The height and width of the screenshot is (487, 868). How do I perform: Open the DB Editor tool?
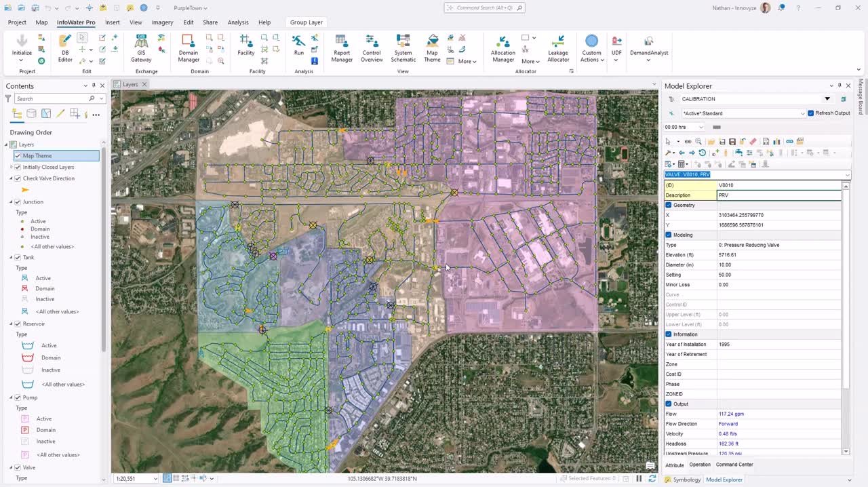[x=65, y=47]
